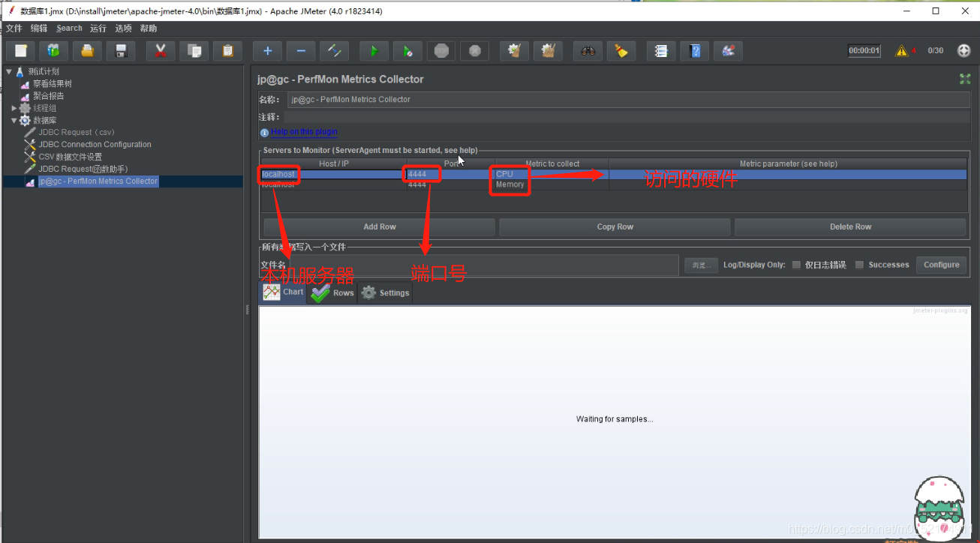Click the Copy toolbar icon
The width and height of the screenshot is (980, 543).
[x=194, y=51]
